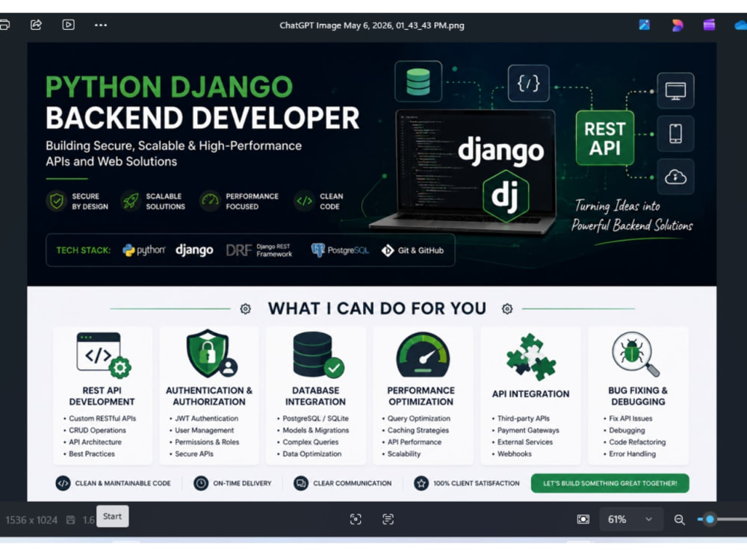
Task: Open the three-dots See more menu
Action: (x=101, y=25)
